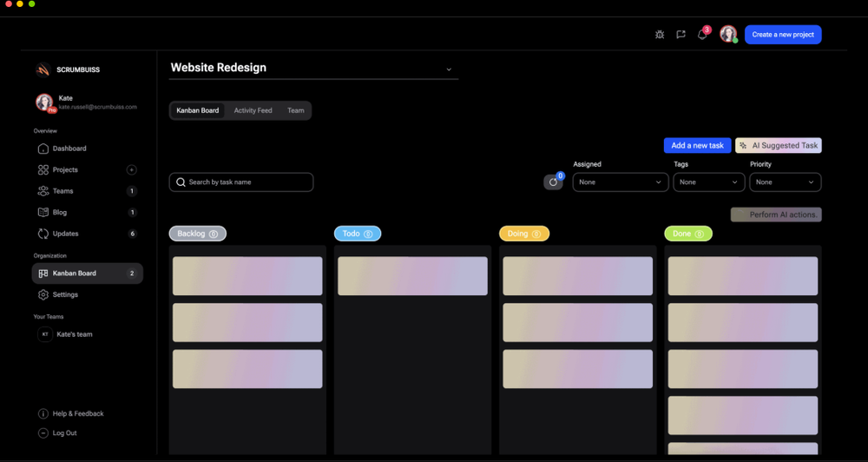Click the Dashboard home icon

(43, 148)
